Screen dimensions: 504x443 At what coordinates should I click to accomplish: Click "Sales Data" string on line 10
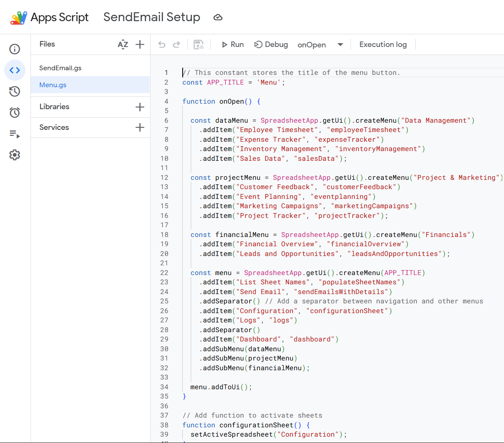pyautogui.click(x=261, y=159)
